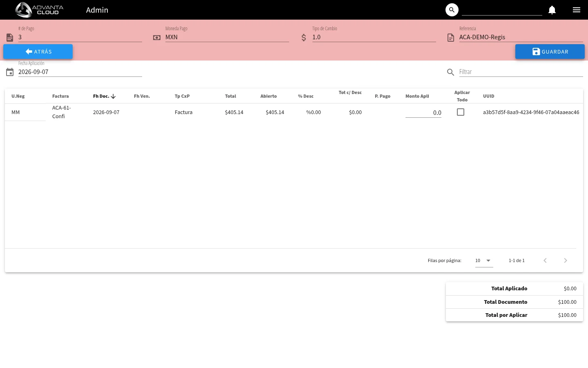The image size is (588, 368).
Task: Go to next table page
Action: [566, 260]
